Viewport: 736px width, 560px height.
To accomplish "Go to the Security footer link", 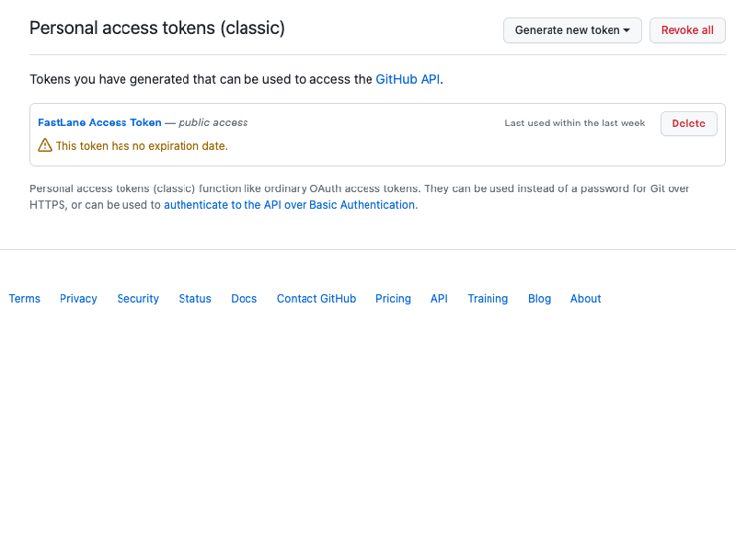I will click(138, 299).
